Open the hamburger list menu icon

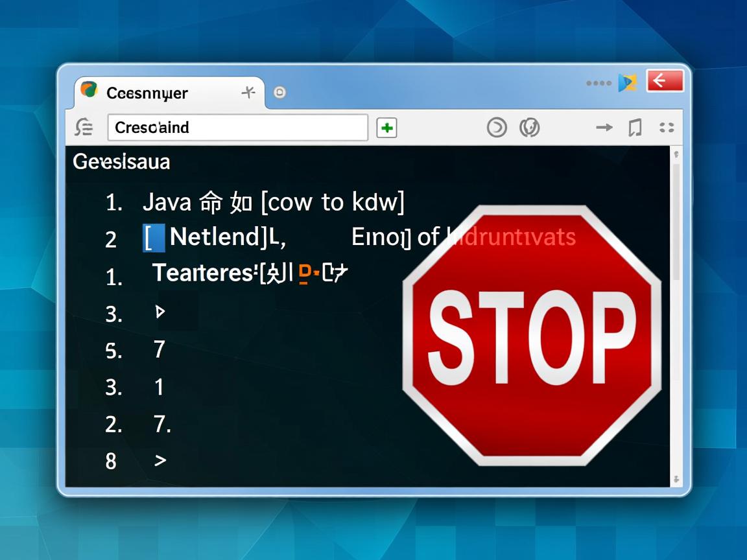click(84, 127)
